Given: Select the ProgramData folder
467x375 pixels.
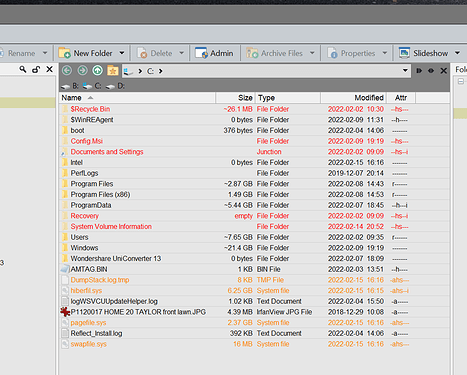Looking at the screenshot, I should [x=91, y=205].
